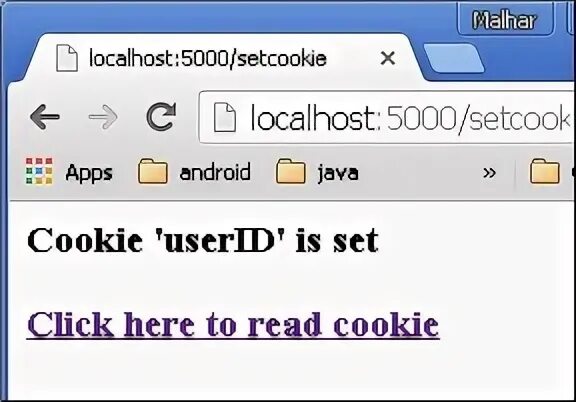Open the Malhar profile menu

click(x=505, y=19)
